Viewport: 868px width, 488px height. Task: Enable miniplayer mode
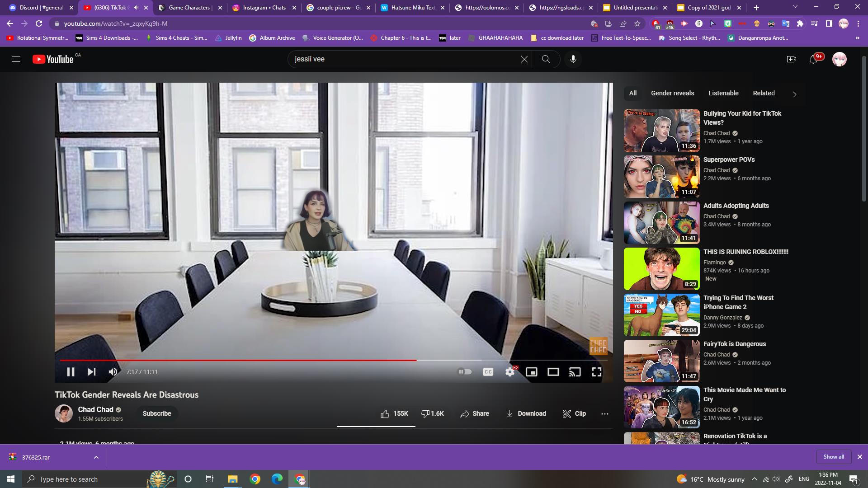532,372
